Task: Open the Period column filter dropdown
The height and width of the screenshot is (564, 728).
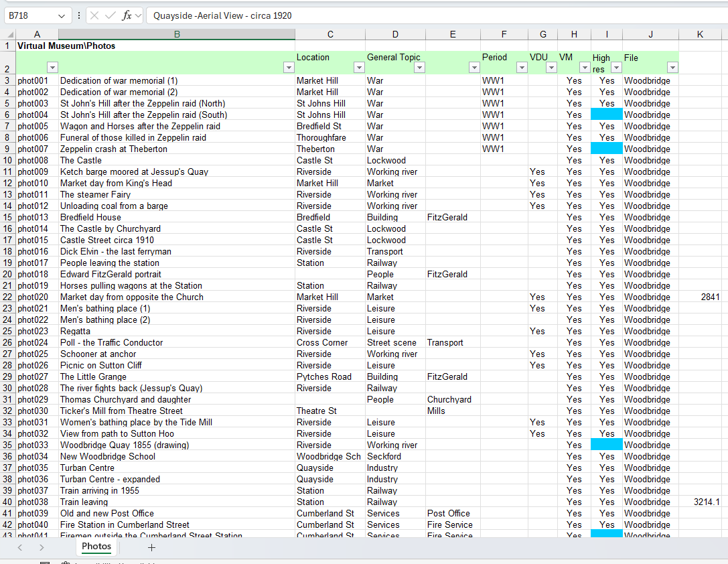Action: pyautogui.click(x=522, y=68)
